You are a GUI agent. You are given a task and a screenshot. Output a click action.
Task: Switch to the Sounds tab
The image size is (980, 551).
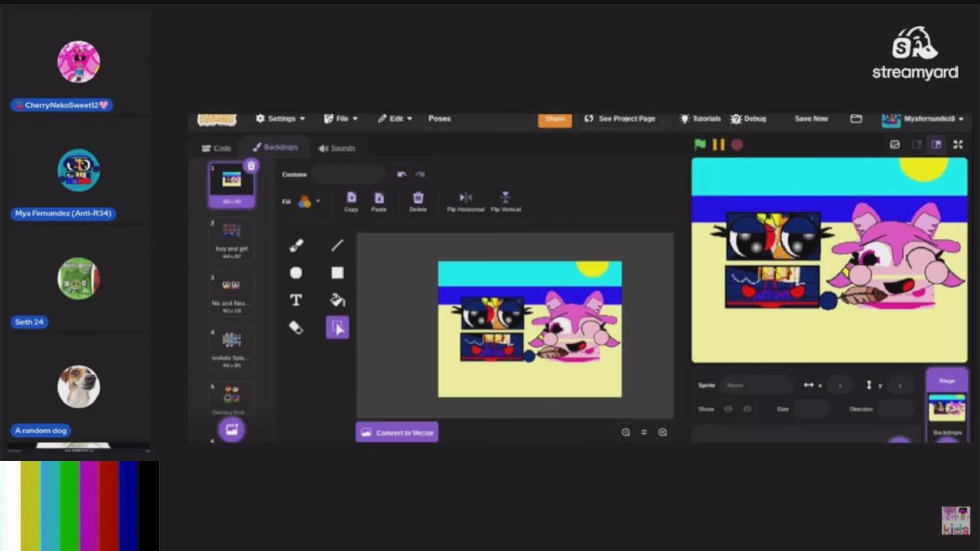[x=337, y=148]
